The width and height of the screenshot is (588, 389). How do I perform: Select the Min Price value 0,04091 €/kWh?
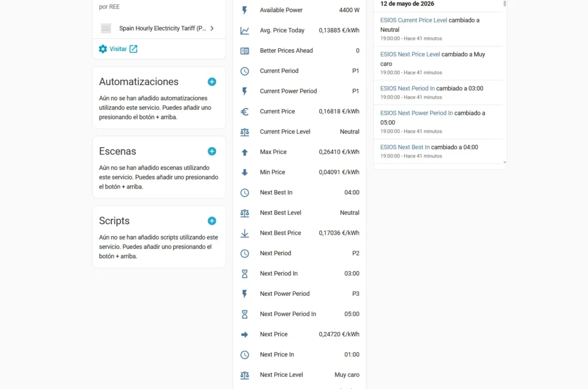[x=339, y=172]
